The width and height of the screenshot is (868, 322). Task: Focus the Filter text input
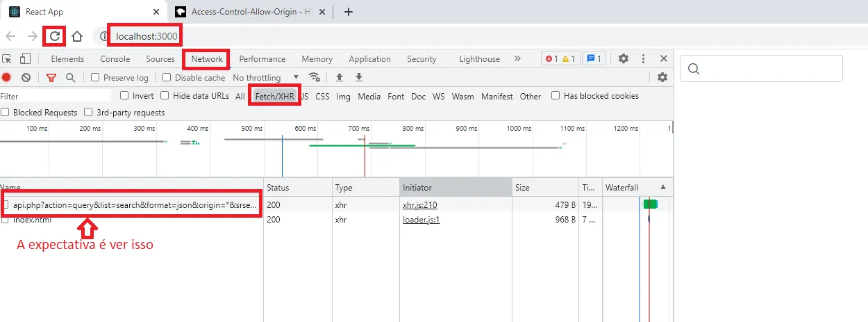click(56, 96)
